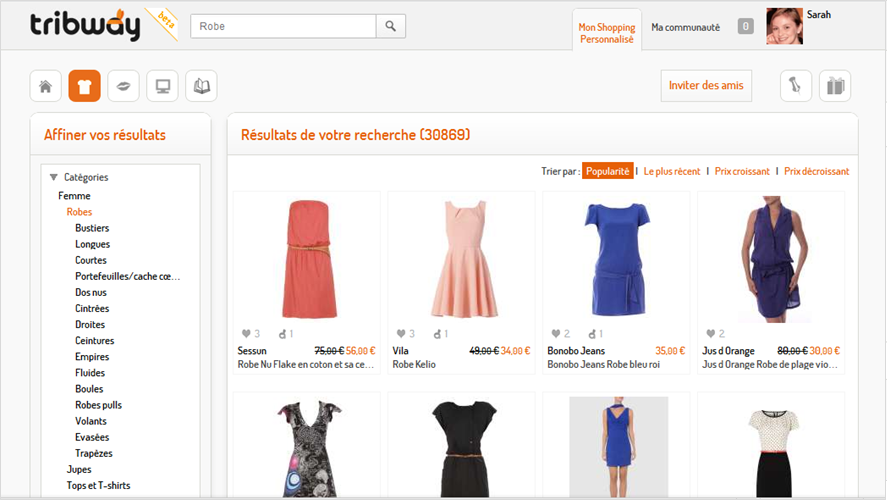Image resolution: width=887 pixels, height=500 pixels.
Task: Filter by Fluides subcategory
Action: (x=90, y=373)
